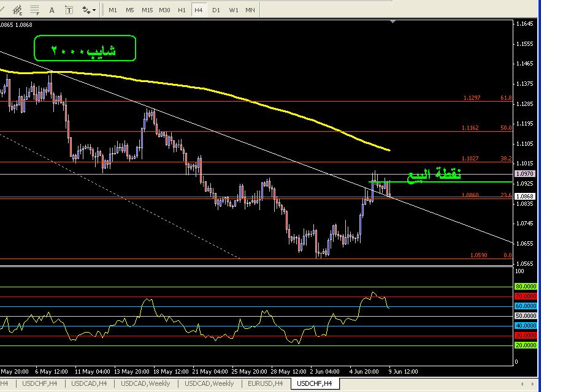582x392 pixels.
Task: Switch to W1 weekly timeframe
Action: click(234, 10)
